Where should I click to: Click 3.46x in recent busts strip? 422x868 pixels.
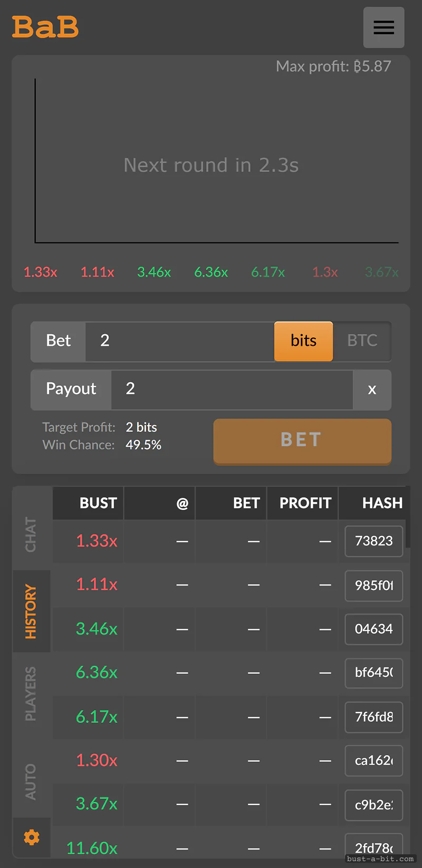click(154, 272)
